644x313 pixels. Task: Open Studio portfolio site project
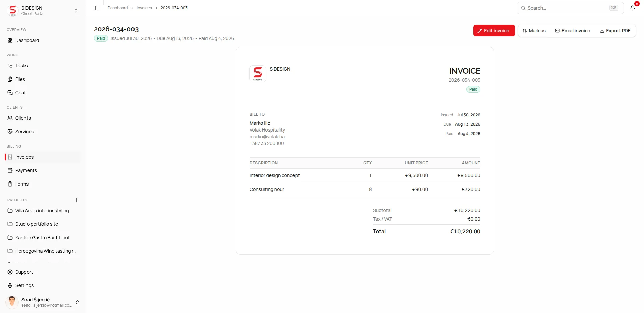pyautogui.click(x=43, y=224)
